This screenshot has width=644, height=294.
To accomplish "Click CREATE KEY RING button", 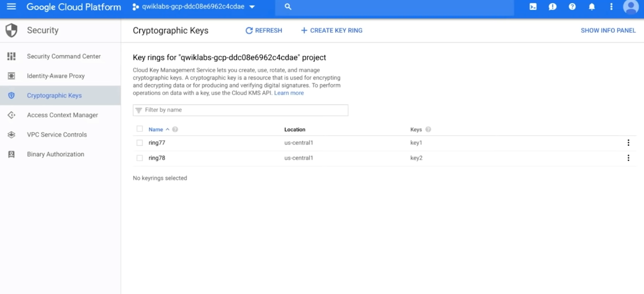I will click(332, 31).
